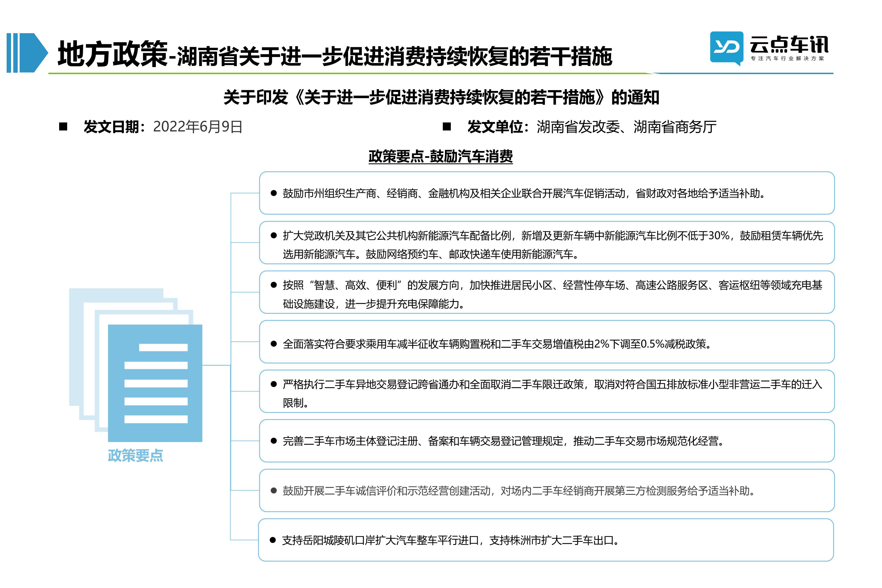This screenshot has width=882, height=588.
Task: Click the square bullet before 发文日期
Action: click(63, 127)
